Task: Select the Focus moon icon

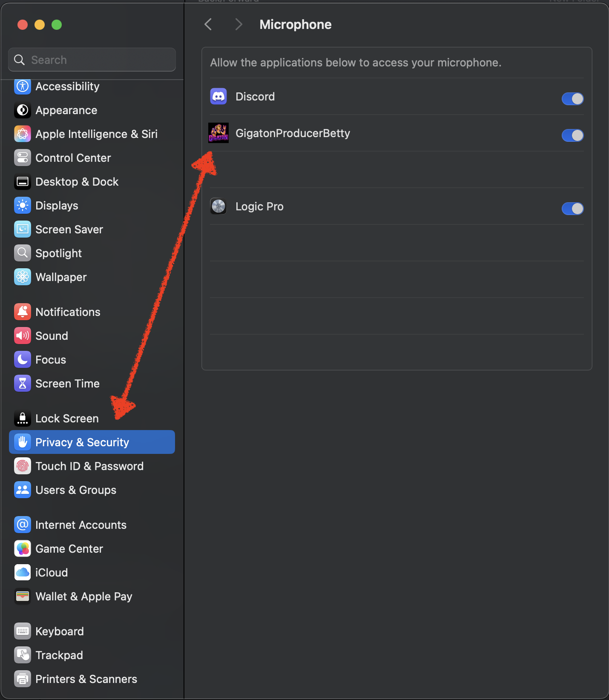Action: coord(23,360)
